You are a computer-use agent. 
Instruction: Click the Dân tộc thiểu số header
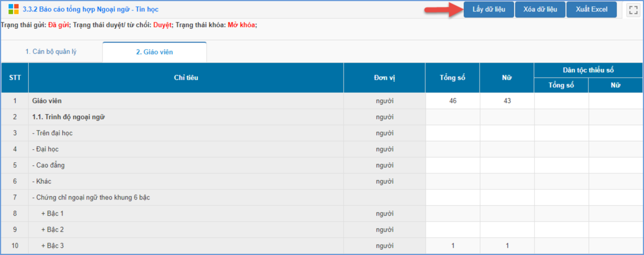(588, 70)
